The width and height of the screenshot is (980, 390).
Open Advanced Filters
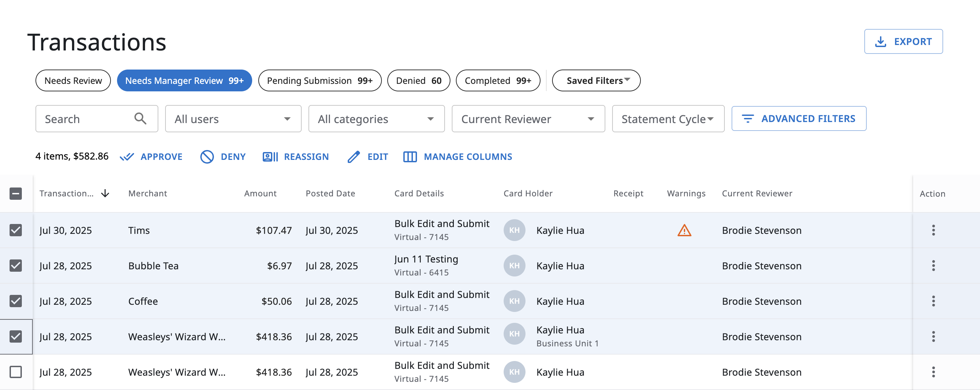pos(798,119)
